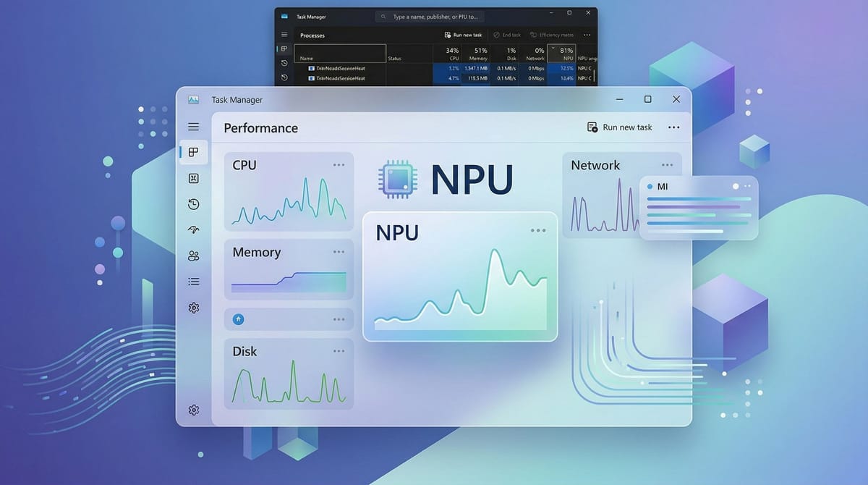This screenshot has width=868, height=485.
Task: Switch to the Processes page header
Action: [312, 34]
